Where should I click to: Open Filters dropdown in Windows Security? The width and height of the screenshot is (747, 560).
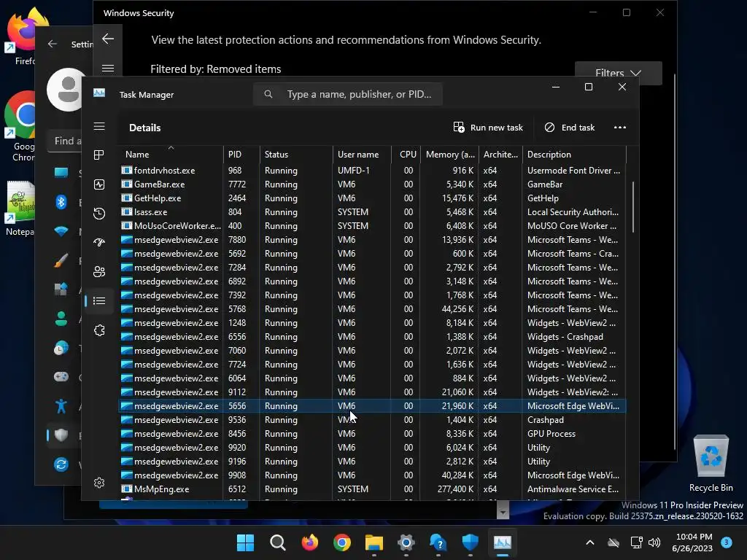click(619, 73)
